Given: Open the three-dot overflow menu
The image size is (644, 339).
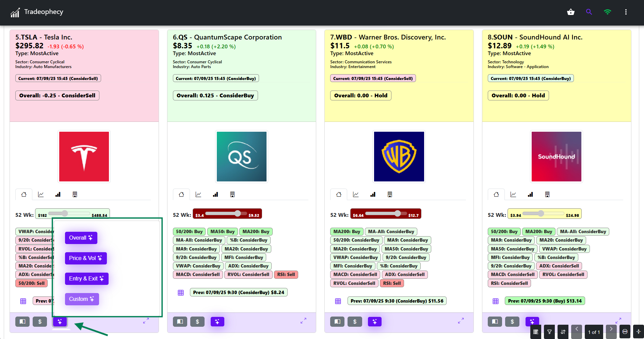Looking at the screenshot, I should pos(626,12).
